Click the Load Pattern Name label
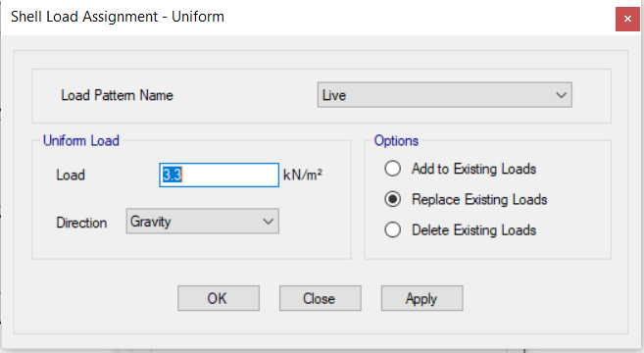The image size is (644, 353). pos(117,95)
